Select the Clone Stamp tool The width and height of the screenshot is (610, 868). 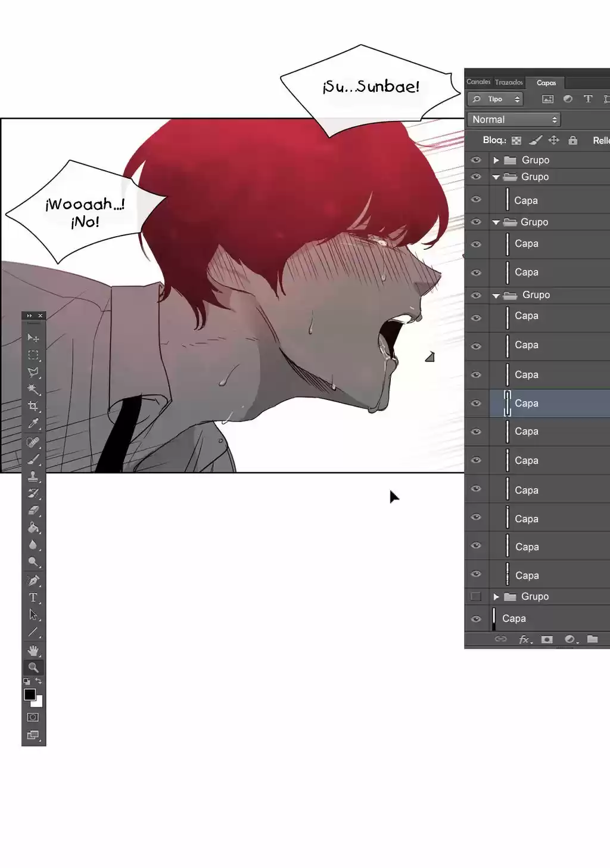(33, 476)
